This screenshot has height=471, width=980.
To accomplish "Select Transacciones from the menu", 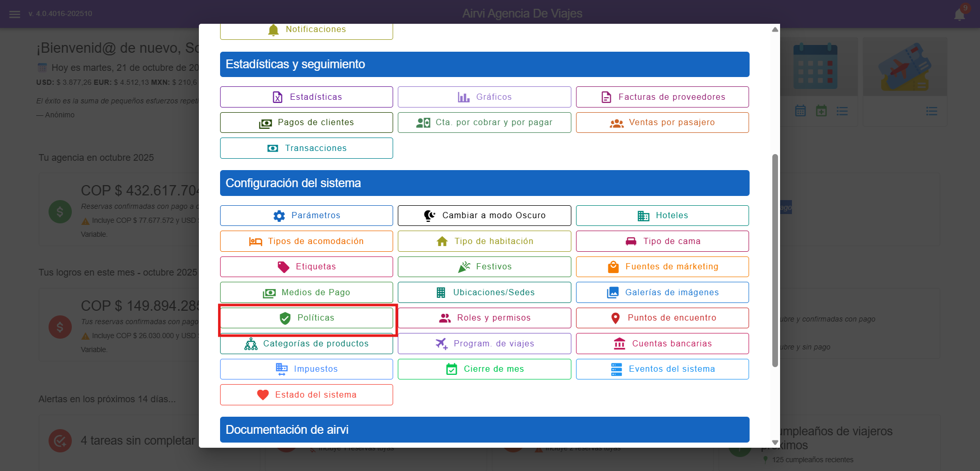I will pyautogui.click(x=306, y=148).
